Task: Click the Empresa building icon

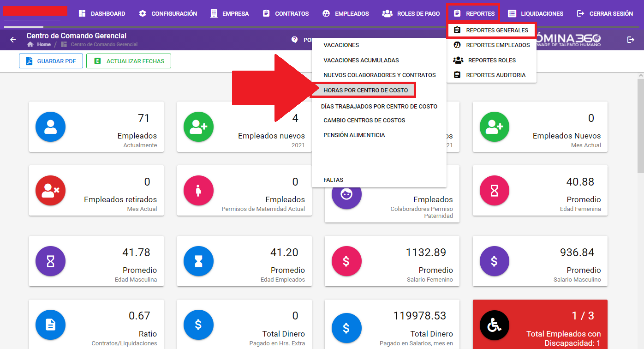Action: [214, 13]
